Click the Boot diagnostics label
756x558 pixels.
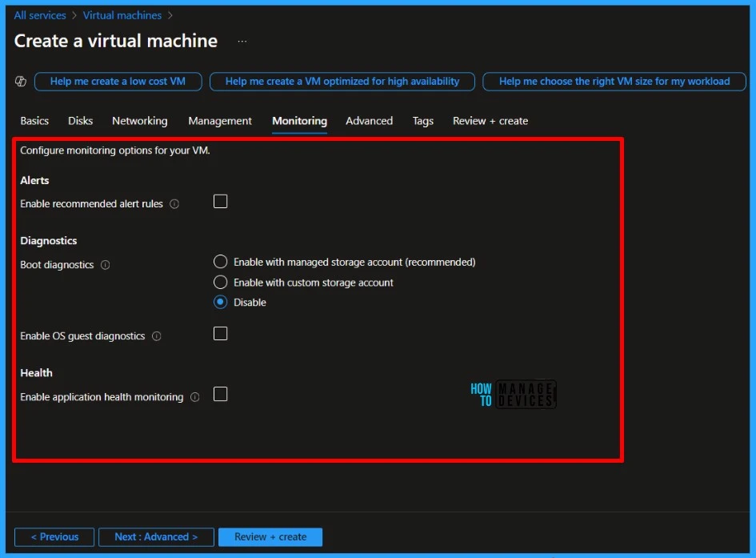pyautogui.click(x=57, y=265)
